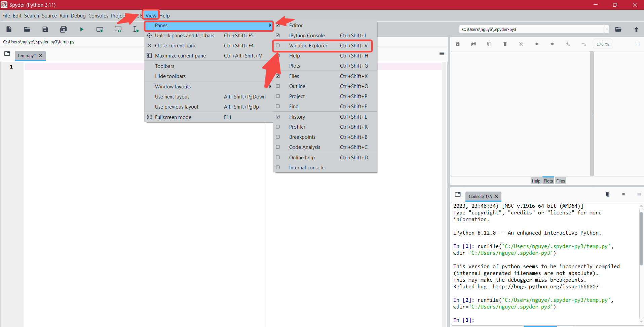Image resolution: width=644 pixels, height=327 pixels.
Task: Select Hide toolbars from View menu
Action: (x=209, y=76)
